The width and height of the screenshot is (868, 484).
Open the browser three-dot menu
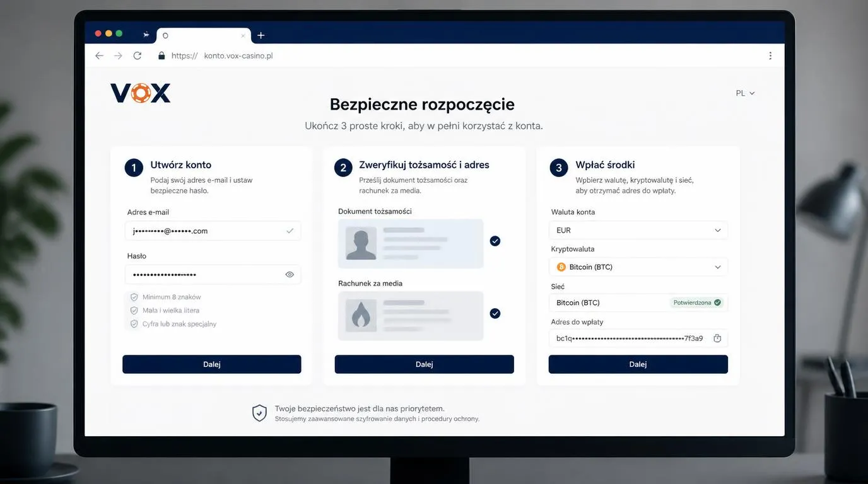pyautogui.click(x=770, y=55)
